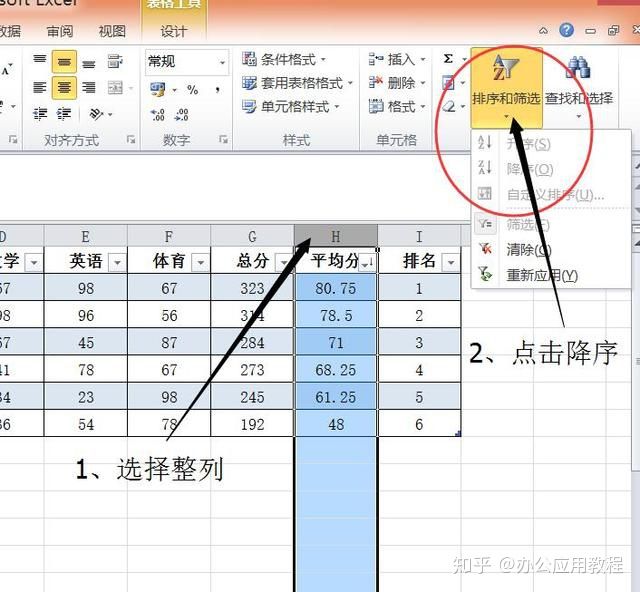Image resolution: width=640 pixels, height=592 pixels.
Task: Select column header H
Action: click(336, 236)
